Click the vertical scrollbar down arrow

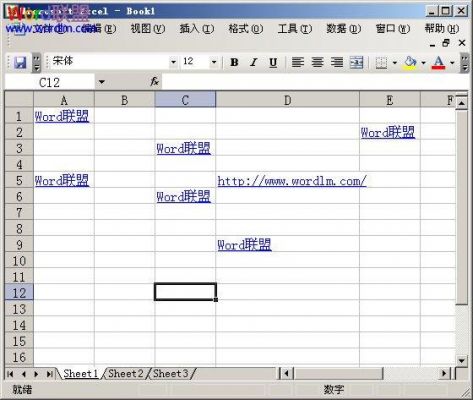click(x=462, y=360)
